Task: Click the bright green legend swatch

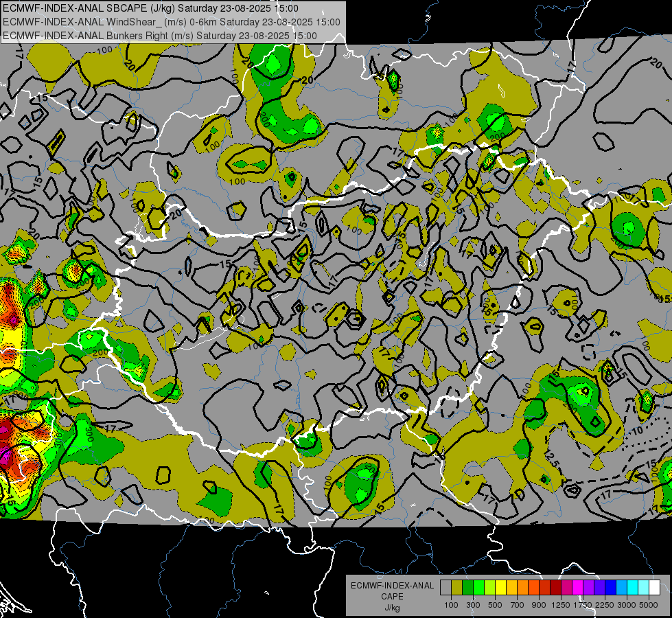Action: coord(478,588)
